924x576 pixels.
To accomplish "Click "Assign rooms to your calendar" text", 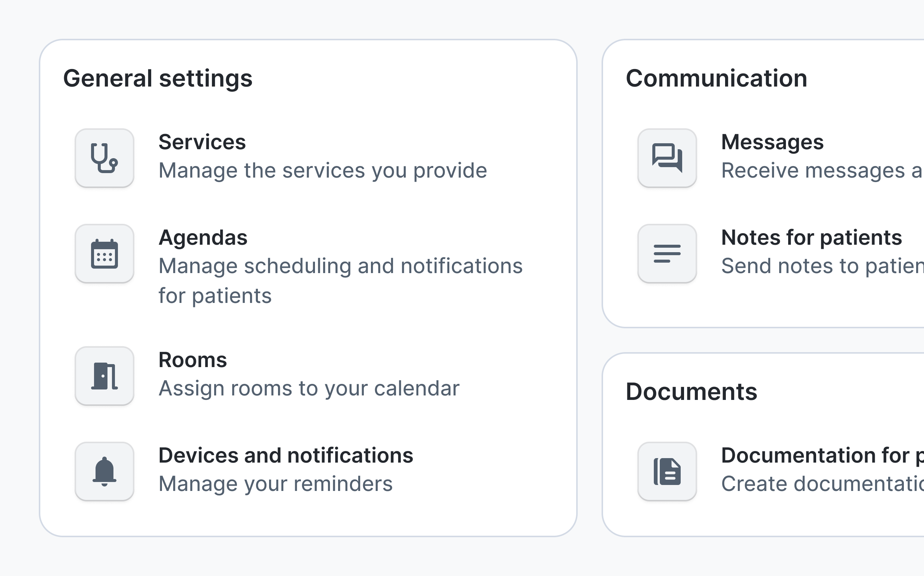I will click(309, 389).
